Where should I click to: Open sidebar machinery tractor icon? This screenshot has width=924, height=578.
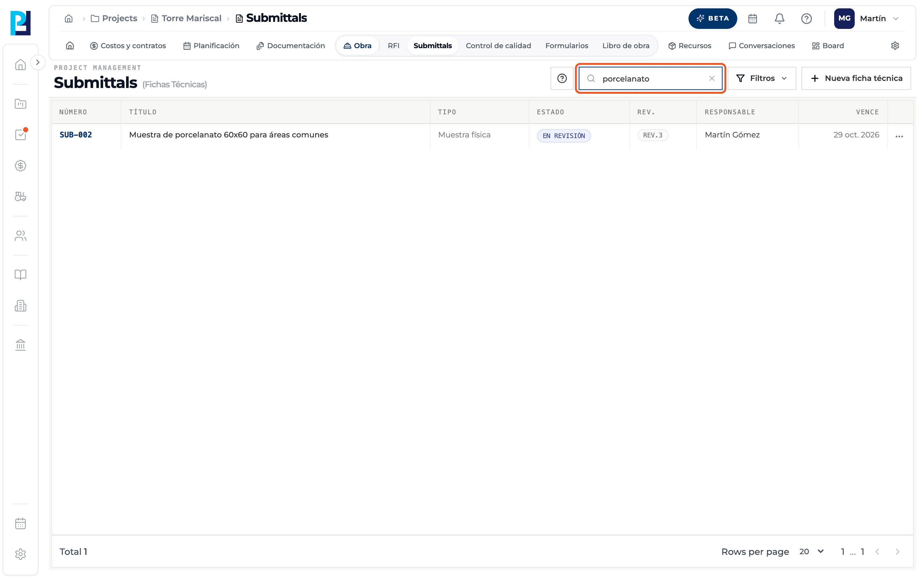[x=21, y=197]
